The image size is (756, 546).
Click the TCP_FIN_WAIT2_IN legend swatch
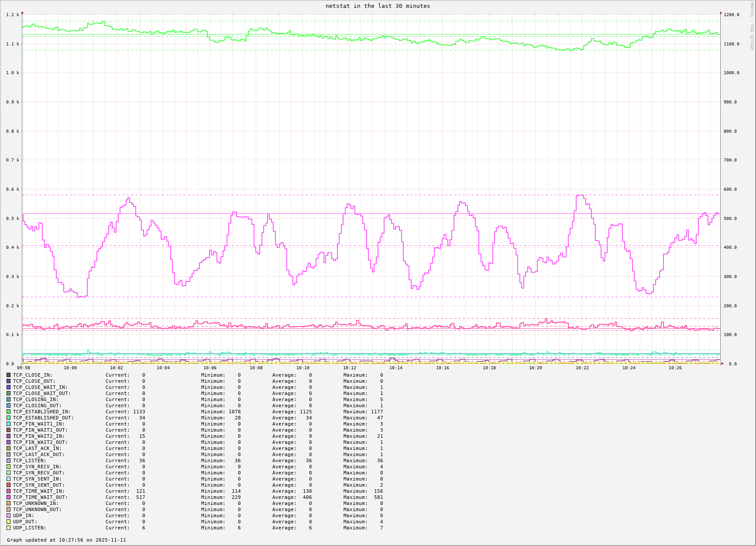9,436
